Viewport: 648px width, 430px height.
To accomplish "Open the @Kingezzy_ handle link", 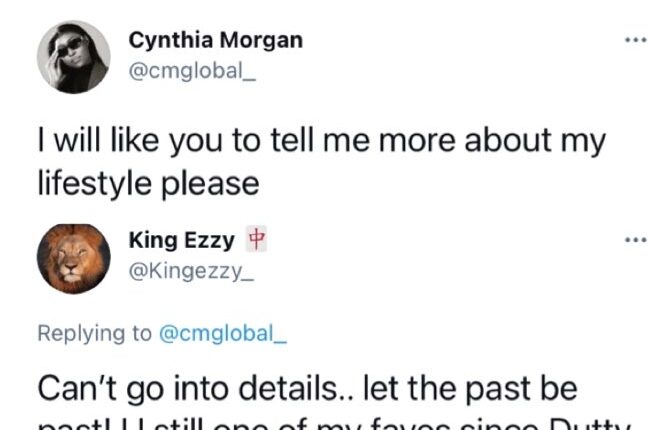I will pyautogui.click(x=192, y=269).
